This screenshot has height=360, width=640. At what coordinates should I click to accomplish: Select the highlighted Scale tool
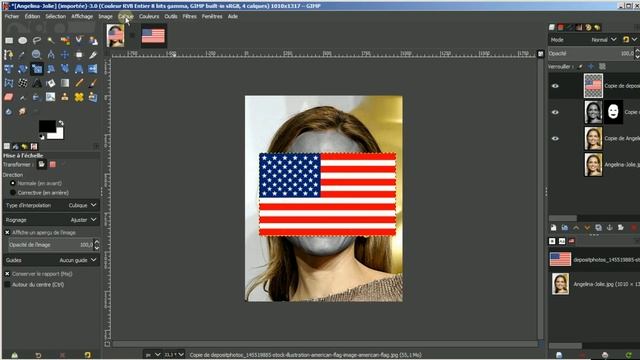point(37,69)
